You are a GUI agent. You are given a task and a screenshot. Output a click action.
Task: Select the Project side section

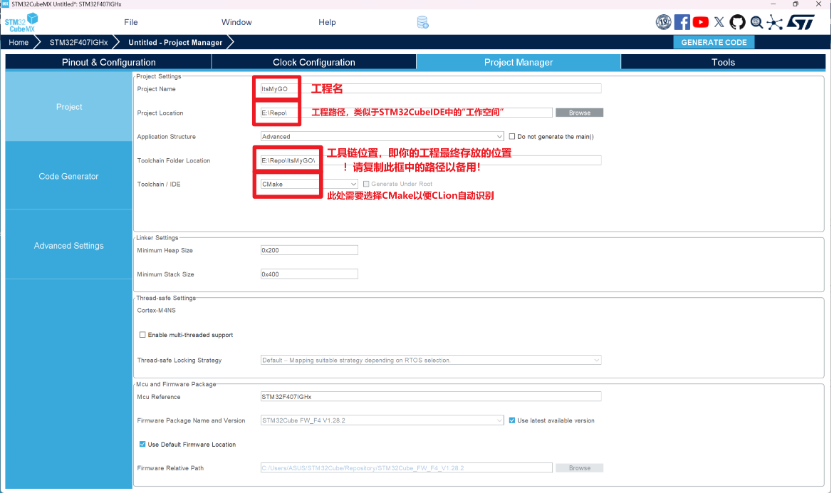(69, 107)
